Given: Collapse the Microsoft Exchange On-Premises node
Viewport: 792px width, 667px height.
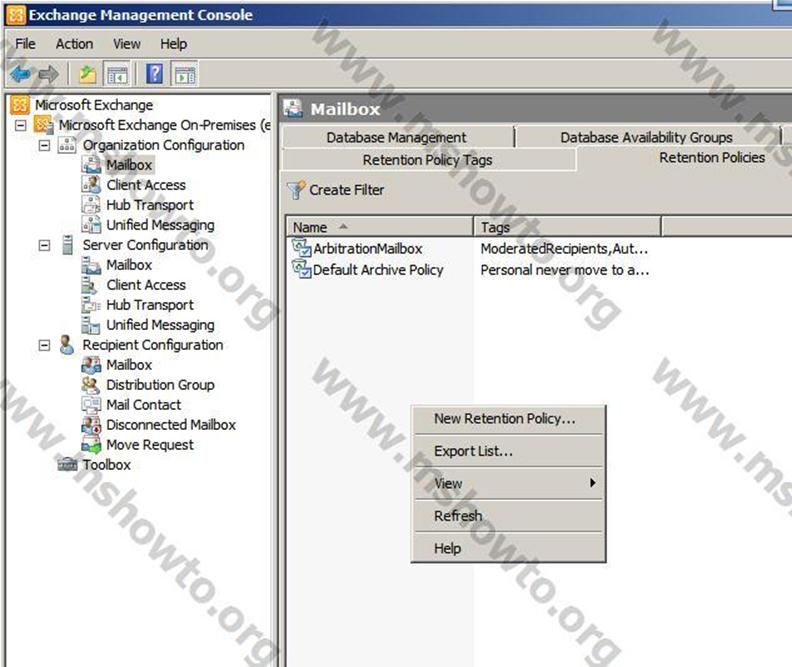Looking at the screenshot, I should 21,125.
